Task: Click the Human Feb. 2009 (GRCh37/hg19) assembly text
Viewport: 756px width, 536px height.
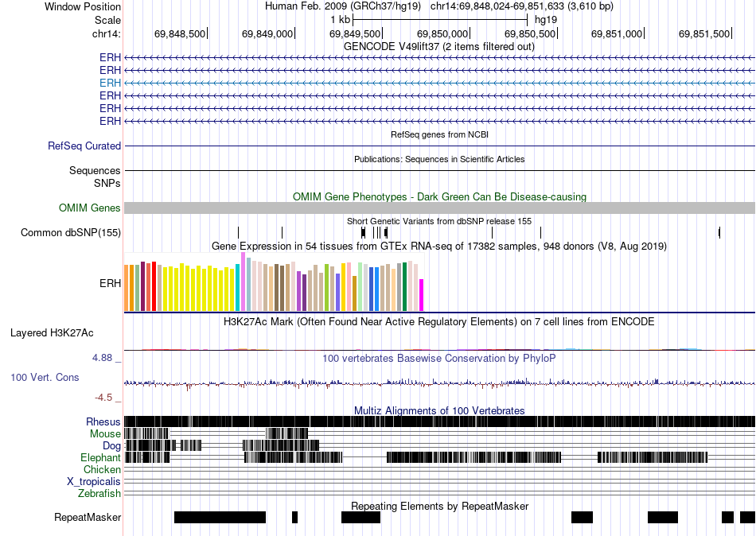Action: pos(343,6)
